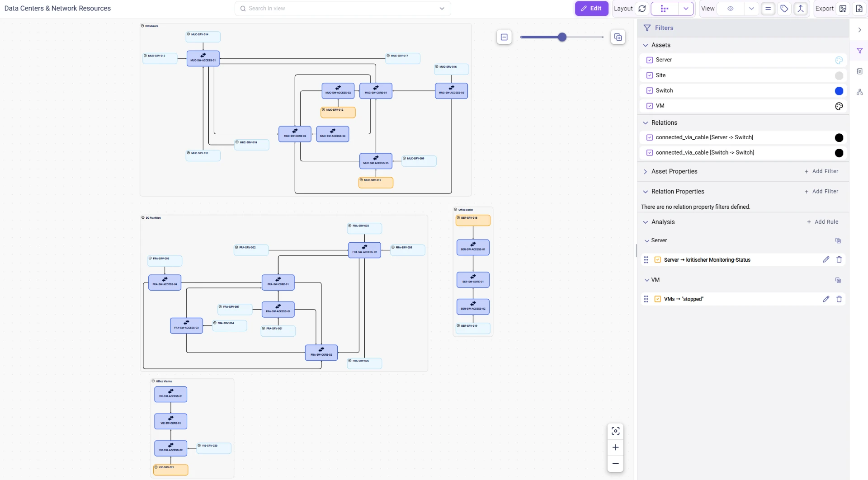The width and height of the screenshot is (868, 480).
Task: Uncheck the Server asset filter
Action: click(x=650, y=60)
